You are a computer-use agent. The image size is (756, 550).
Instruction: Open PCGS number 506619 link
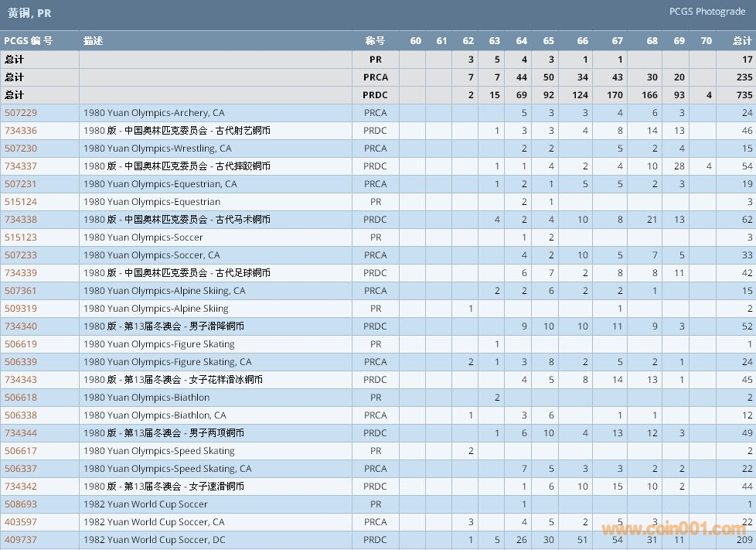[21, 344]
